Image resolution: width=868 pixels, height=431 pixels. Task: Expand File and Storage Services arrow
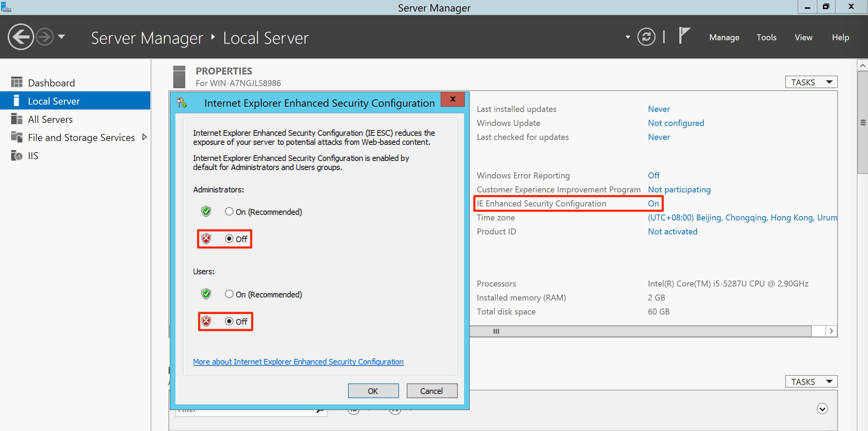[144, 137]
